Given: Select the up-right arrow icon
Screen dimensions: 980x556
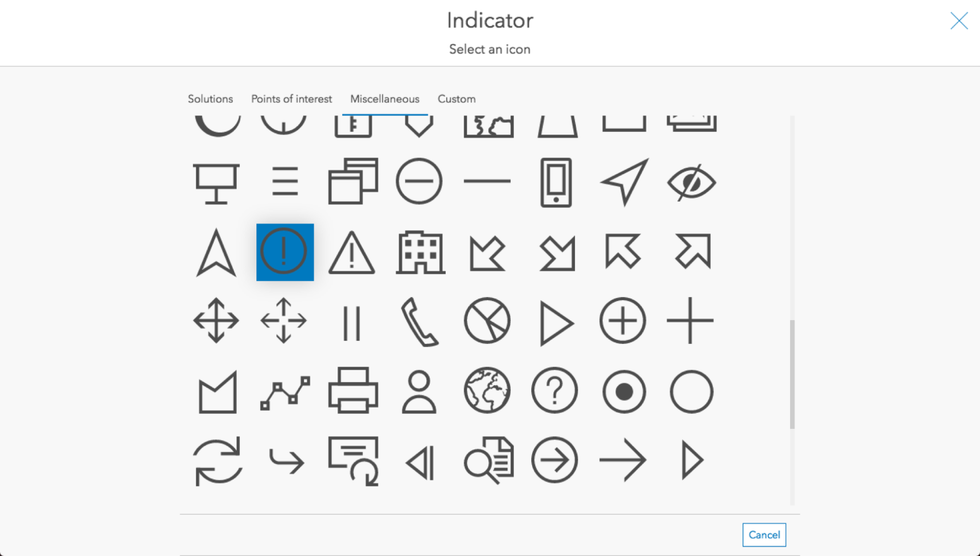Looking at the screenshot, I should [693, 251].
